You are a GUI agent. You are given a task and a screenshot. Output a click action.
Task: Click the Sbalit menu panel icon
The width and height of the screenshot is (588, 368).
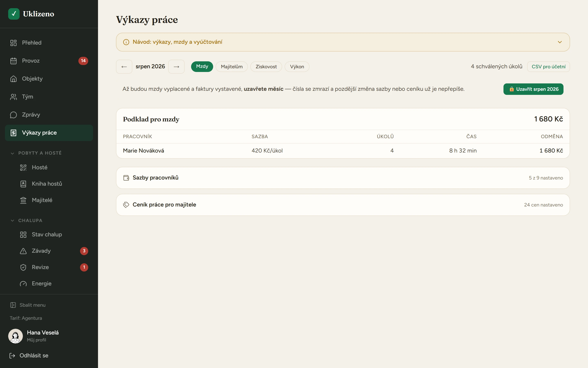[x=13, y=305]
